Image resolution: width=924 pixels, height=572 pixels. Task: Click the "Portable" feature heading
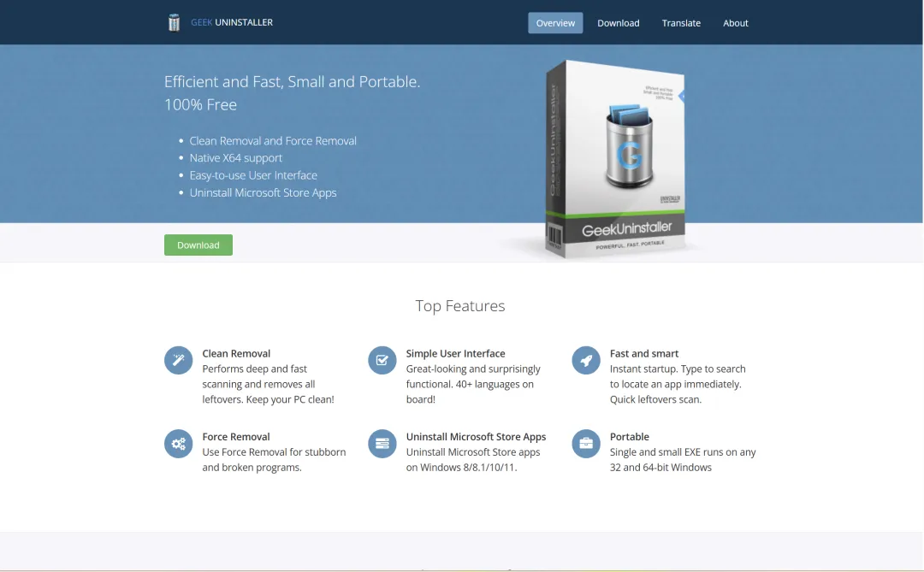[x=630, y=437]
